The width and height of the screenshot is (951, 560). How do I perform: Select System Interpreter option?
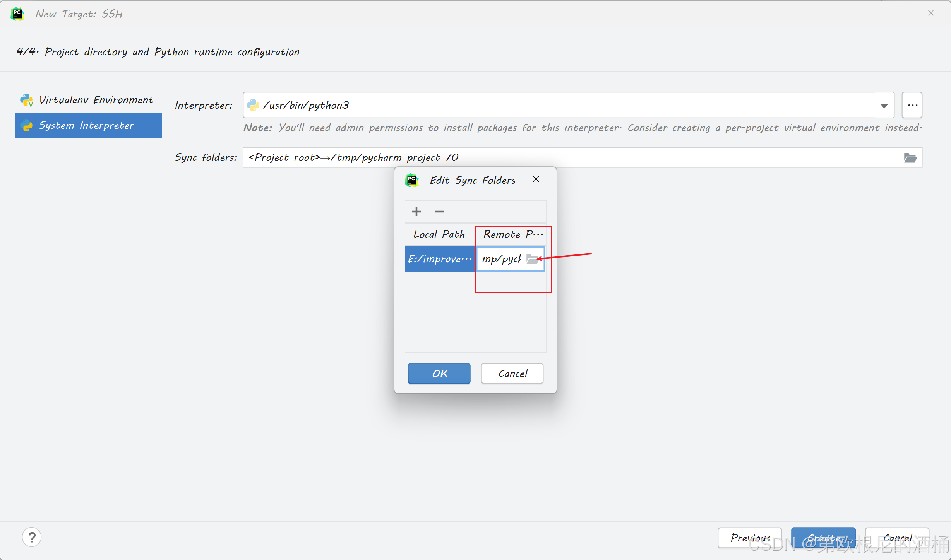pos(88,126)
